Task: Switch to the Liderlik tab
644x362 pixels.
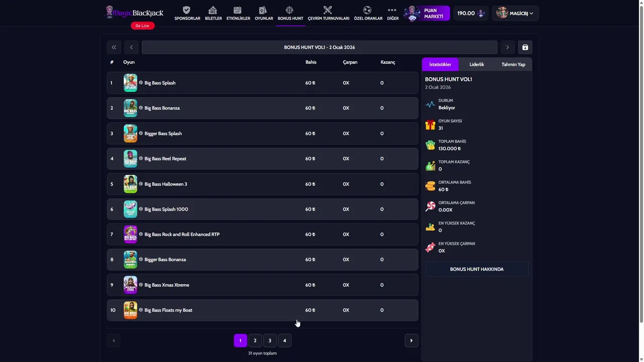Action: pos(476,64)
